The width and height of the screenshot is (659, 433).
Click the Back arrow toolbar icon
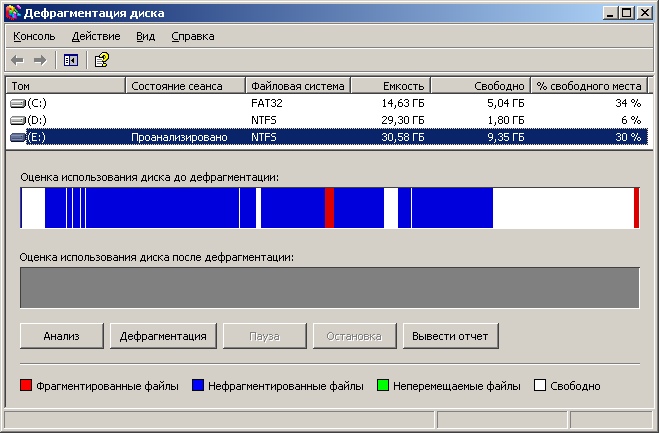pyautogui.click(x=17, y=60)
